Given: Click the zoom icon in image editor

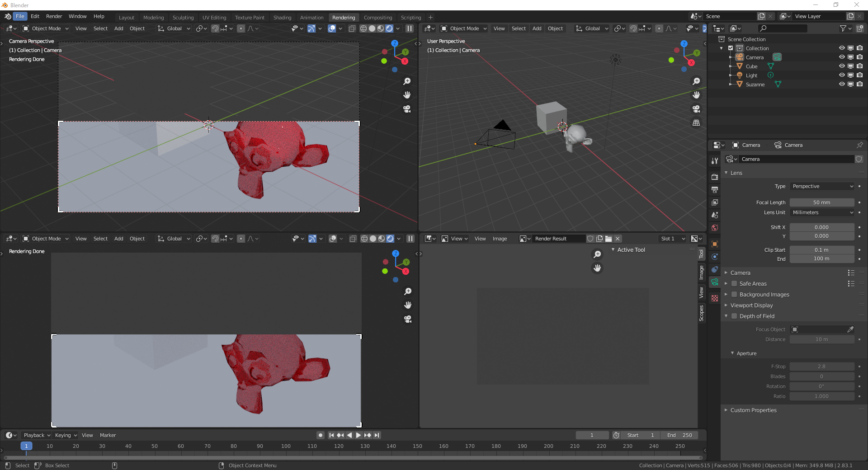Looking at the screenshot, I should pos(597,254).
